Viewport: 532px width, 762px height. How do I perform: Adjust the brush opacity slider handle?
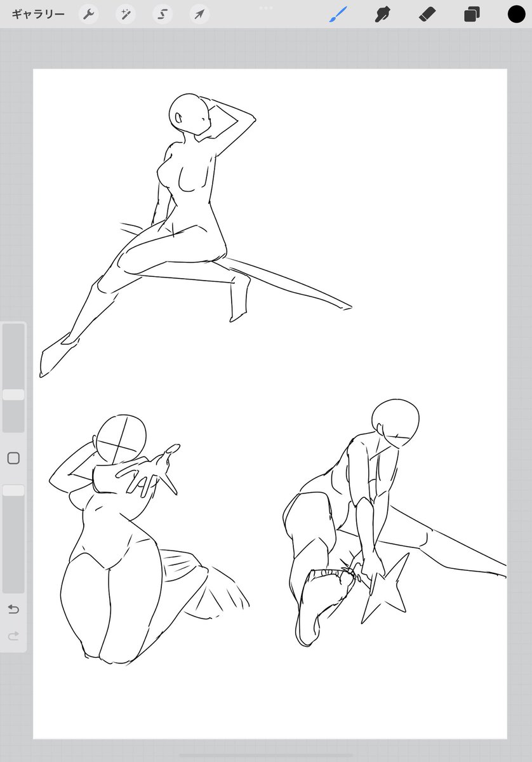click(x=13, y=490)
